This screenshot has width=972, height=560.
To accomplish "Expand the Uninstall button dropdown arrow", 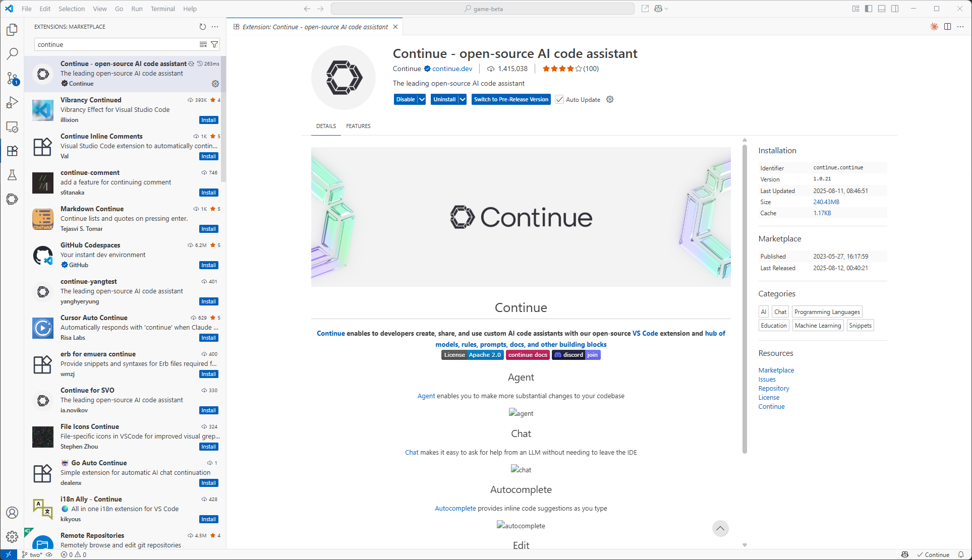I will tap(463, 99).
